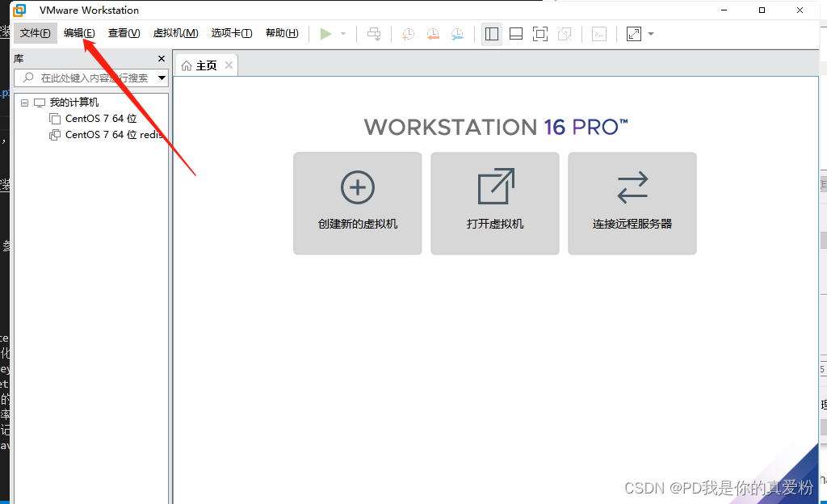Click the take snapshot clock icon
The width and height of the screenshot is (827, 504).
408,34
